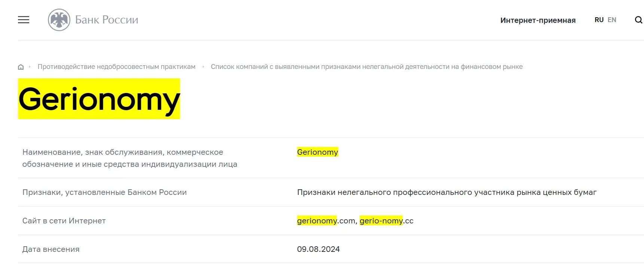This screenshot has height=271, width=644.
Task: Click the Сайт в сети Интернет row label
Action: click(64, 221)
